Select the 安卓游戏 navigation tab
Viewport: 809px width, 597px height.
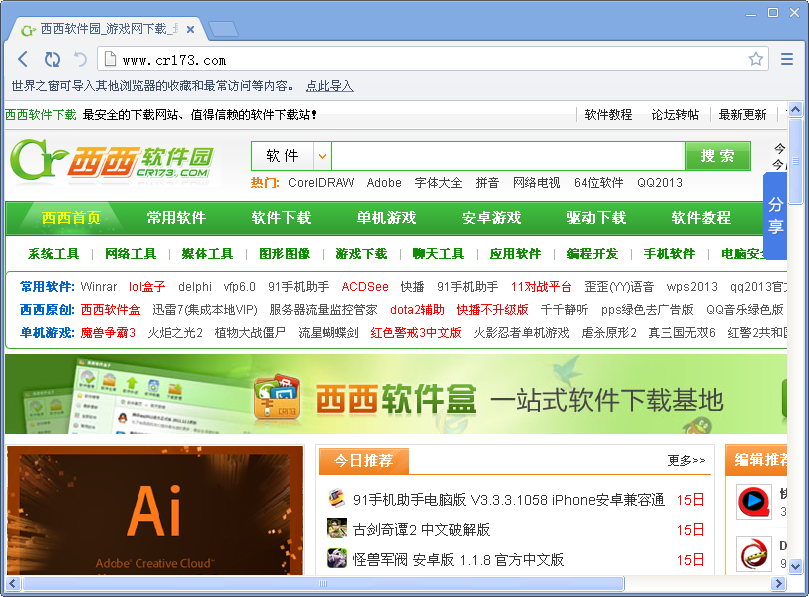491,218
